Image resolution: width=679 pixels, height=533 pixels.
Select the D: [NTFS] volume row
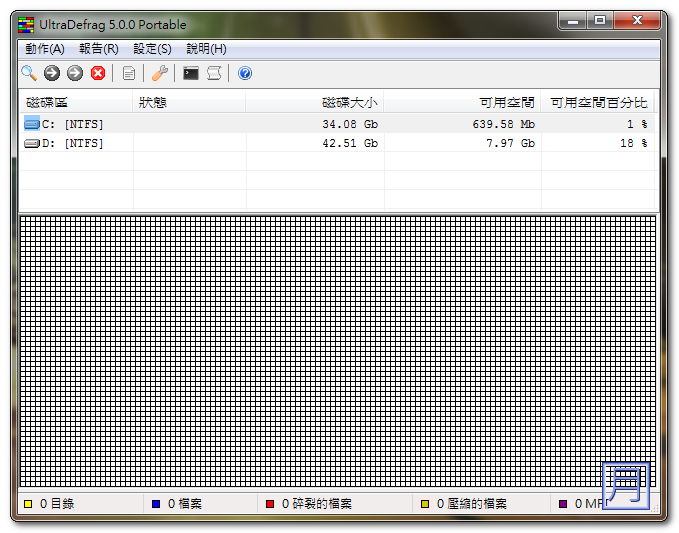tap(339, 143)
